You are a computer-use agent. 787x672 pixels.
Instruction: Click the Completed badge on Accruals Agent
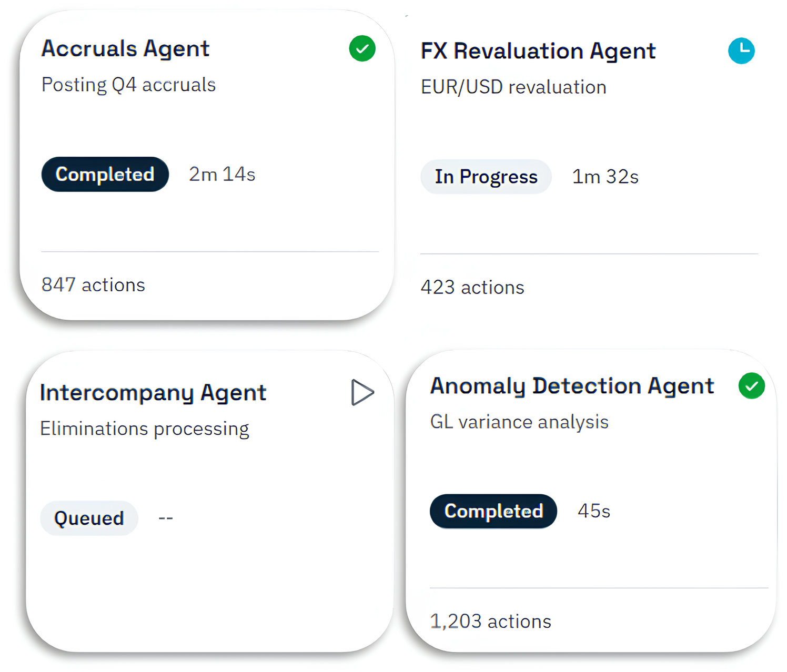tap(105, 175)
